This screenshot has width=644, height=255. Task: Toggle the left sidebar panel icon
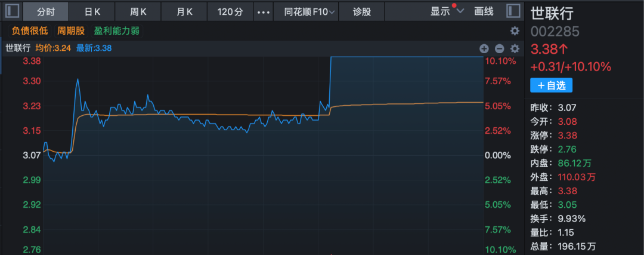click(12, 11)
